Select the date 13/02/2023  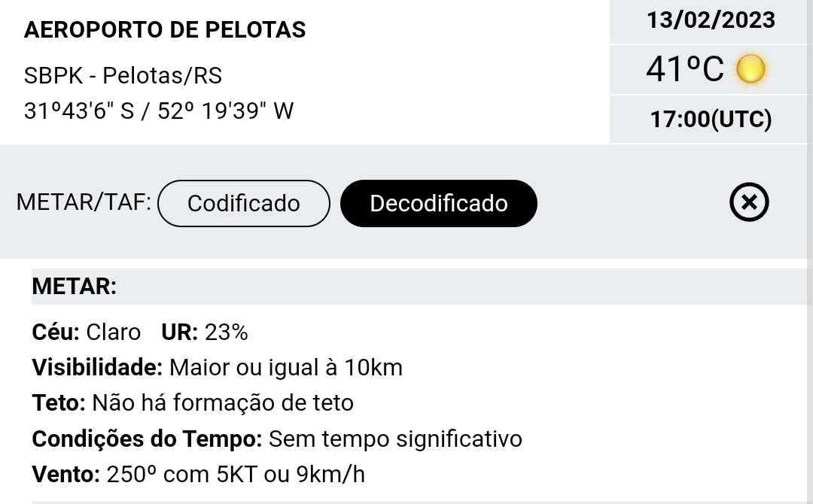[x=711, y=20]
